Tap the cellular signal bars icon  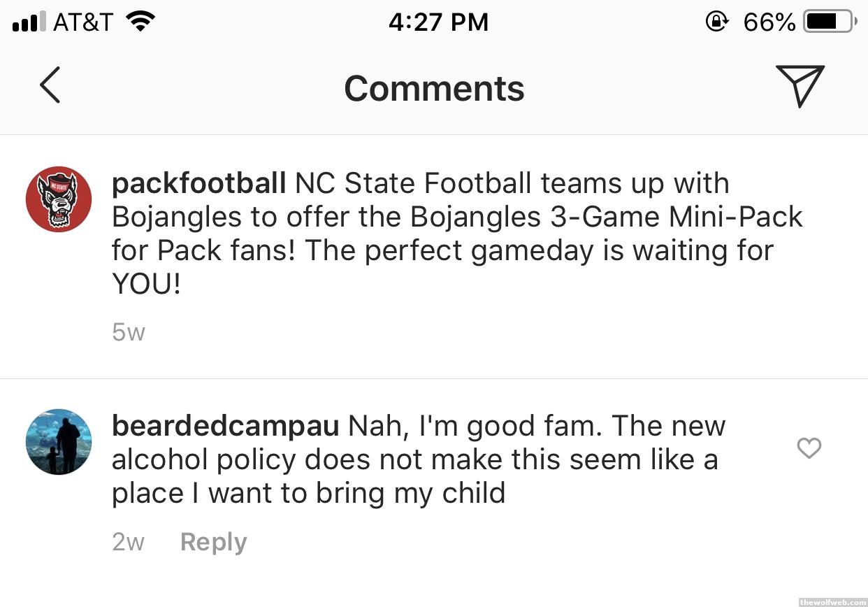(29, 22)
